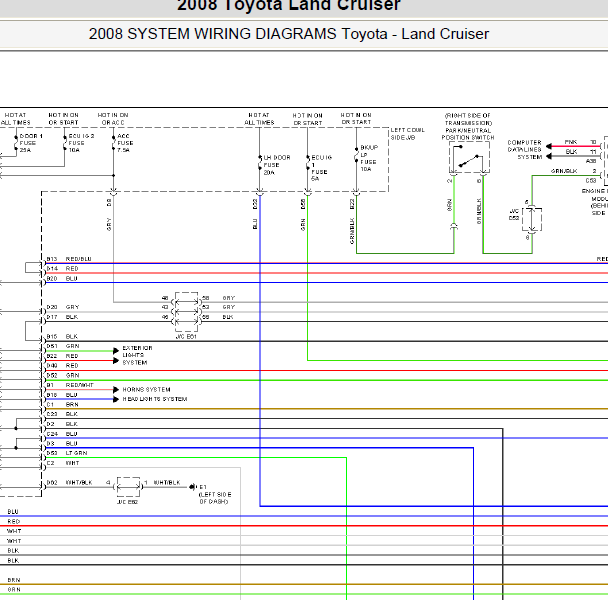The width and height of the screenshot is (608, 600).
Task: Click the 'HORNS SYSTEM' label
Action: (147, 389)
